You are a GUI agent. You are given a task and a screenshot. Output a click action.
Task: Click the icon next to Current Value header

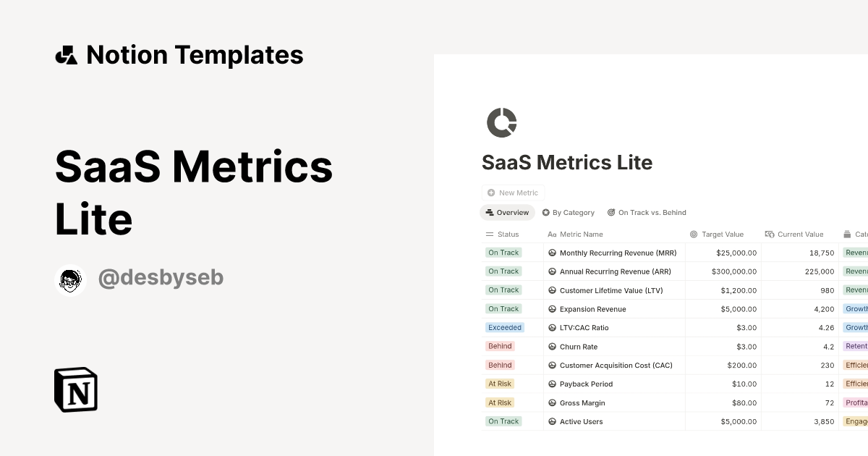pos(770,234)
